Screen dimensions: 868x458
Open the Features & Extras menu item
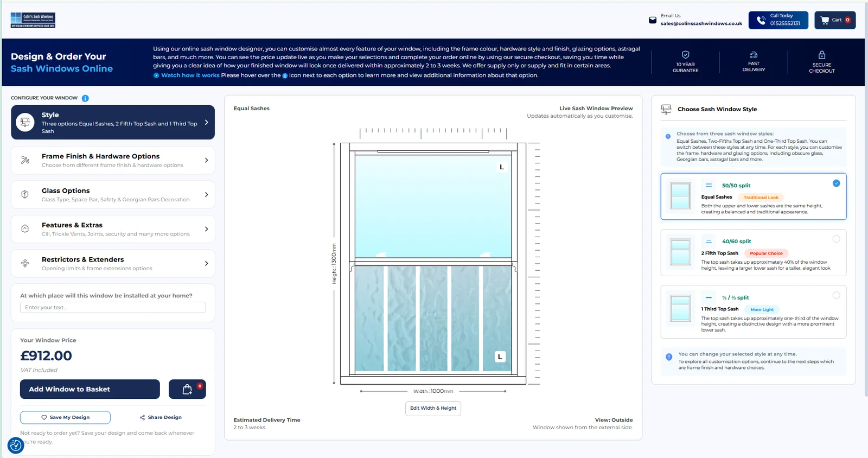[113, 229]
